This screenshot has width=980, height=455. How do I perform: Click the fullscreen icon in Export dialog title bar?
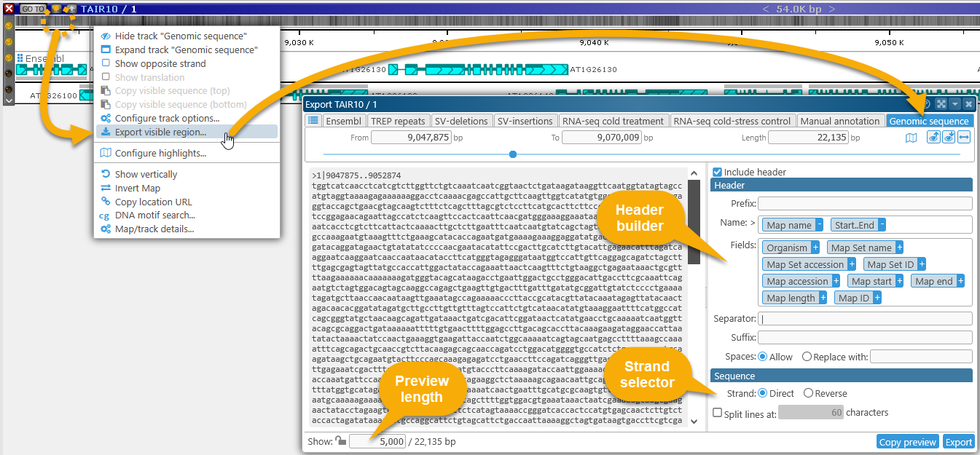[941, 105]
